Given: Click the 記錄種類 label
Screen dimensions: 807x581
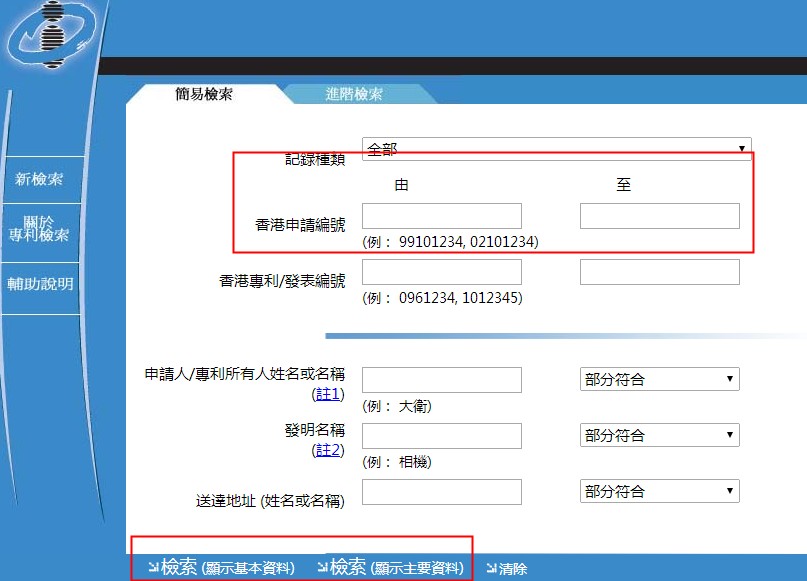Looking at the screenshot, I should [x=315, y=160].
